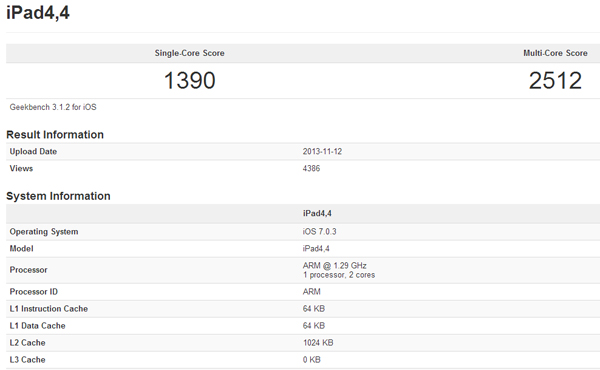Select the Processor row label

pos(28,270)
